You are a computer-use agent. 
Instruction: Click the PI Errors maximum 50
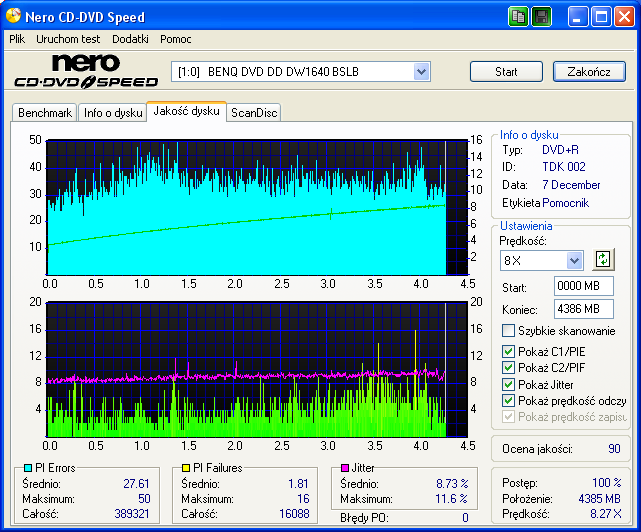(x=144, y=499)
